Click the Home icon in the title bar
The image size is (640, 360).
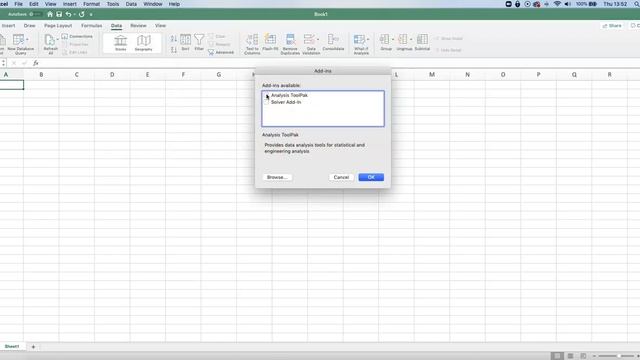50,14
